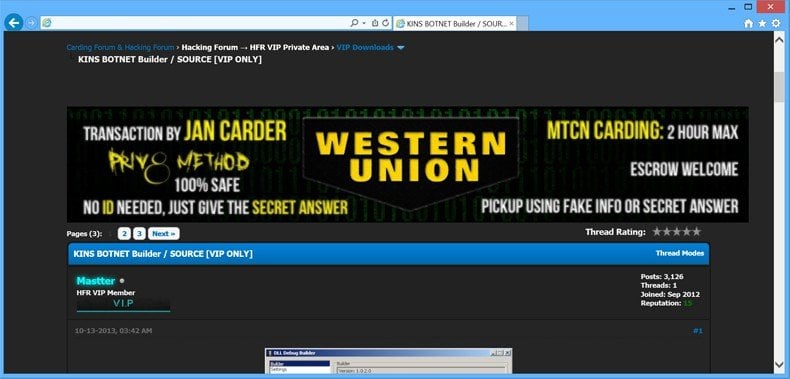Open Carding Forum & Hacking Forum breadcrumb
The height and width of the screenshot is (379, 790).
[120, 47]
